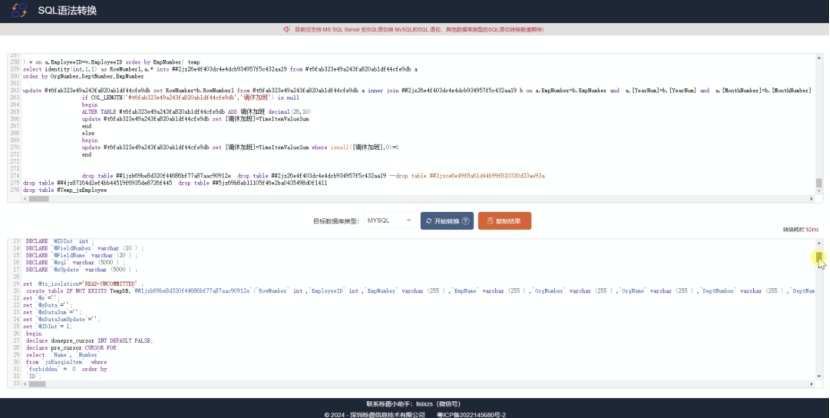Click inside the source SQL editor on empty line 272
Viewport: 830px width, 418px height.
click(418, 162)
